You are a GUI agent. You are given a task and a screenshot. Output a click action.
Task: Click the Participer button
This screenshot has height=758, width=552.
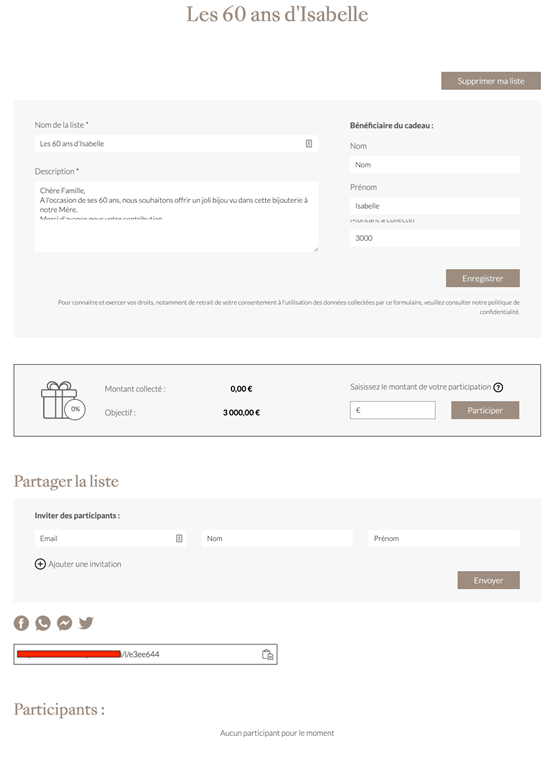(485, 410)
